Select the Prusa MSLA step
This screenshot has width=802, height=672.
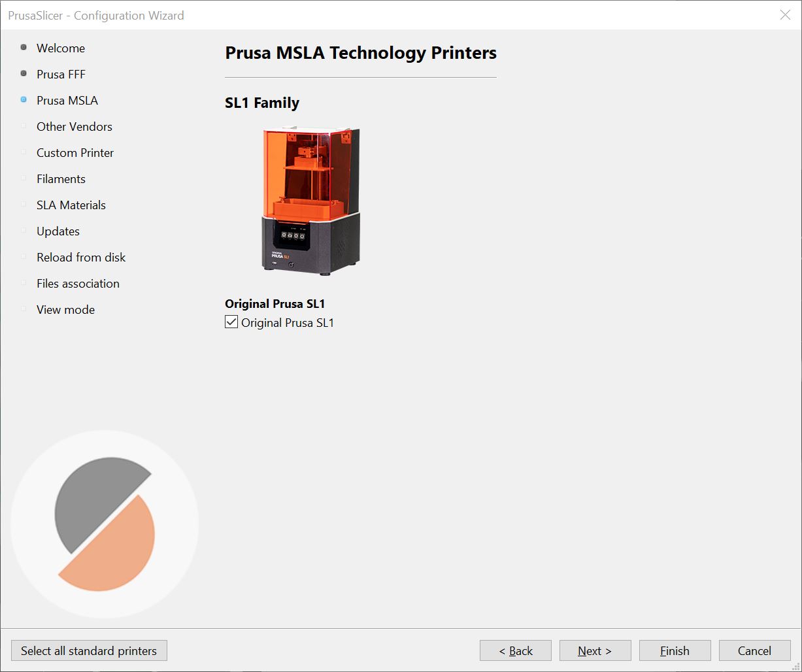point(67,101)
